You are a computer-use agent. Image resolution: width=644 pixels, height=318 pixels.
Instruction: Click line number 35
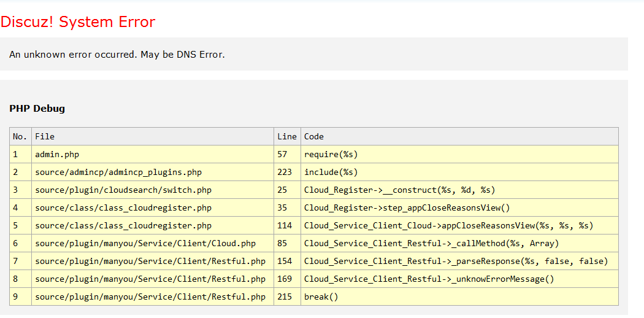click(x=288, y=208)
